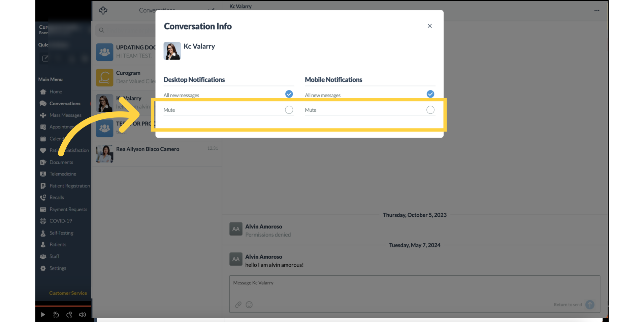Screen dimensions: 644x322
Task: Click the Customer Service link
Action: click(68, 293)
